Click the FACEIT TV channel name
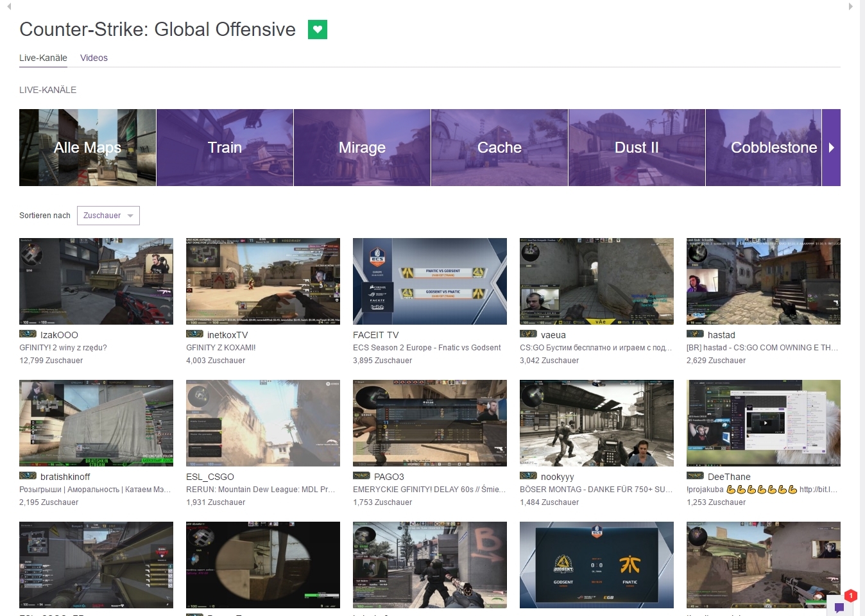The image size is (865, 616). tap(375, 335)
